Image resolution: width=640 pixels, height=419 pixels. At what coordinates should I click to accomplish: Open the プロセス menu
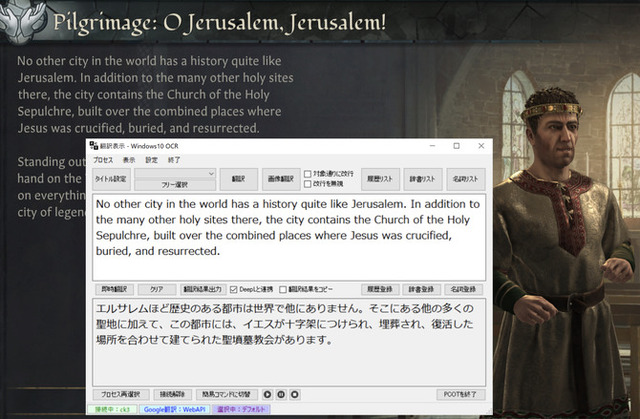pyautogui.click(x=103, y=160)
